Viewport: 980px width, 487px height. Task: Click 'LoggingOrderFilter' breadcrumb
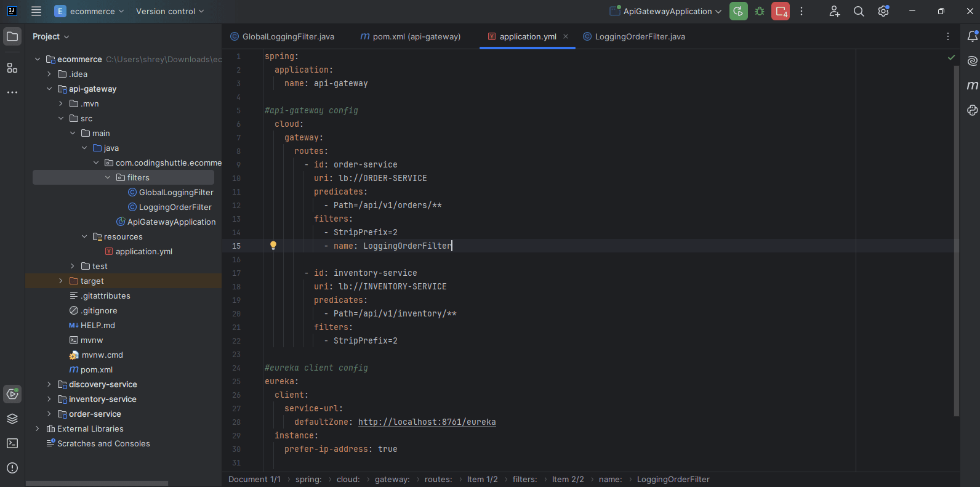tap(673, 479)
